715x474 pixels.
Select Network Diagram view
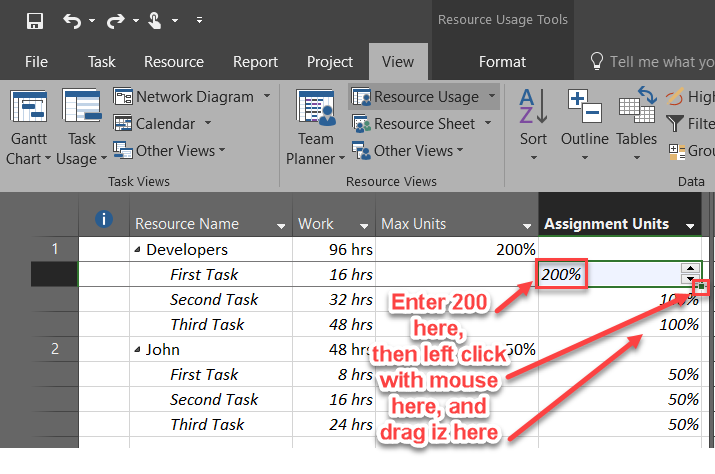[x=193, y=97]
